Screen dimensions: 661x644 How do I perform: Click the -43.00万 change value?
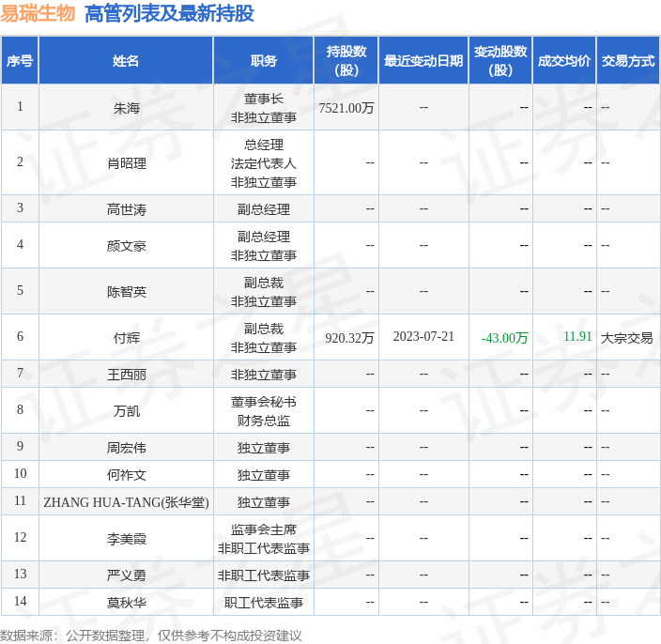(504, 338)
